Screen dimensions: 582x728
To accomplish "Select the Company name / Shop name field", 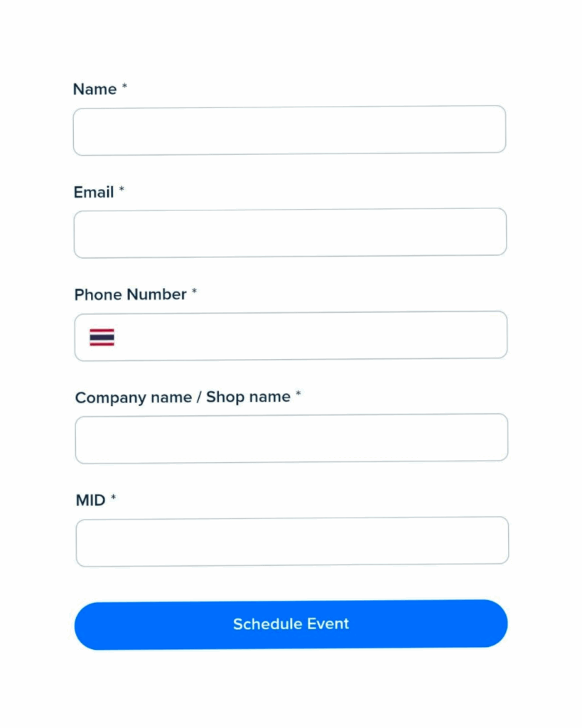I will pos(291,438).
